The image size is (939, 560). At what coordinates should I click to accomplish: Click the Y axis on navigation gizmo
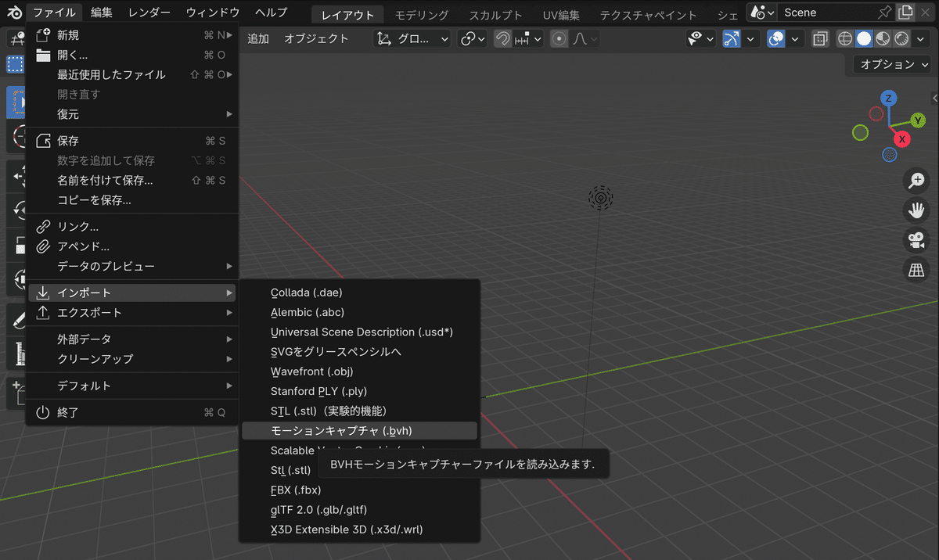(x=918, y=120)
